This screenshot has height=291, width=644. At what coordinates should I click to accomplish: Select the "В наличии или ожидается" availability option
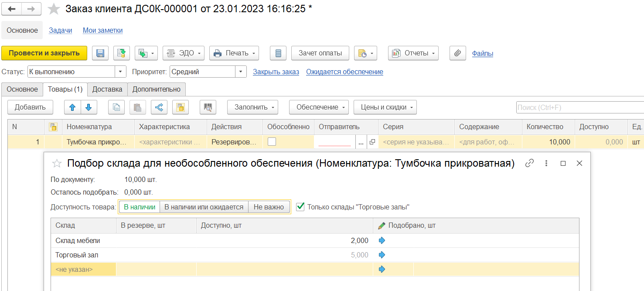(x=204, y=207)
